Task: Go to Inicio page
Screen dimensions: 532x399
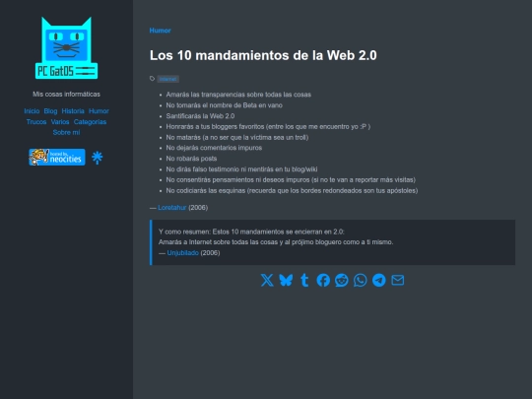Action: click(32, 111)
